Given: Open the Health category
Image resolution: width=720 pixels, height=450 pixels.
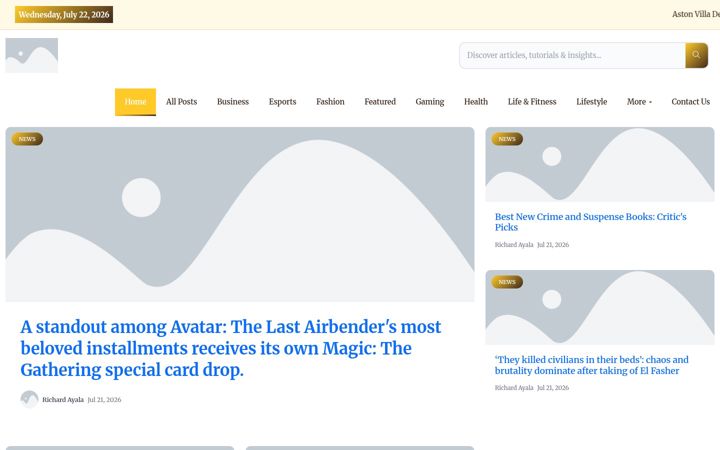Looking at the screenshot, I should tap(476, 101).
